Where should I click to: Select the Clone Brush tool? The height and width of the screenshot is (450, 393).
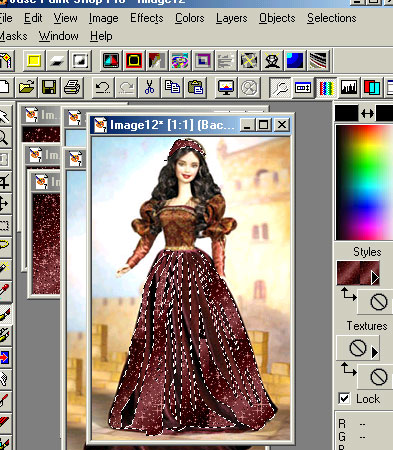[5, 336]
